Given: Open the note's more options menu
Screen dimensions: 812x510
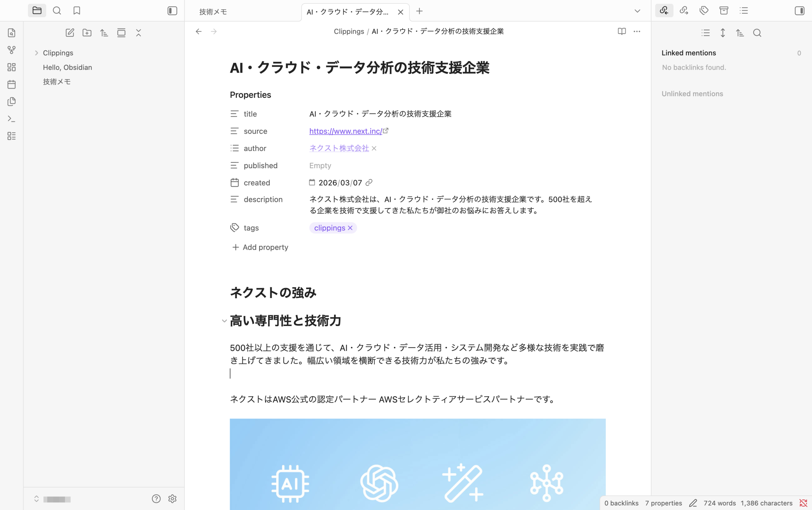Looking at the screenshot, I should [x=637, y=31].
